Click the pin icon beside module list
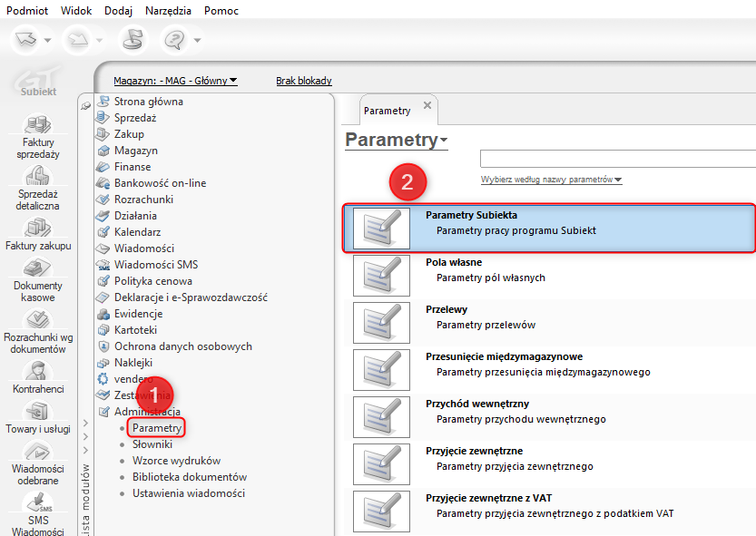 pyautogui.click(x=86, y=105)
